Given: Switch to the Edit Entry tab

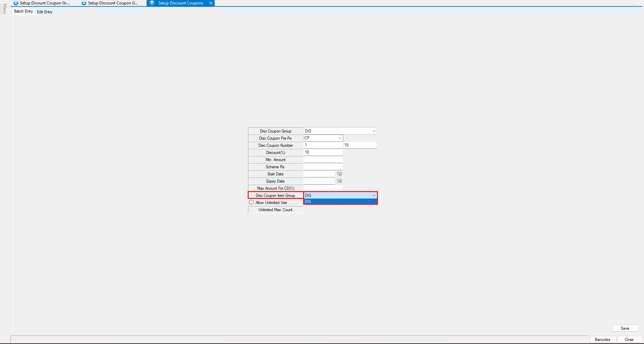Looking at the screenshot, I should [45, 12].
